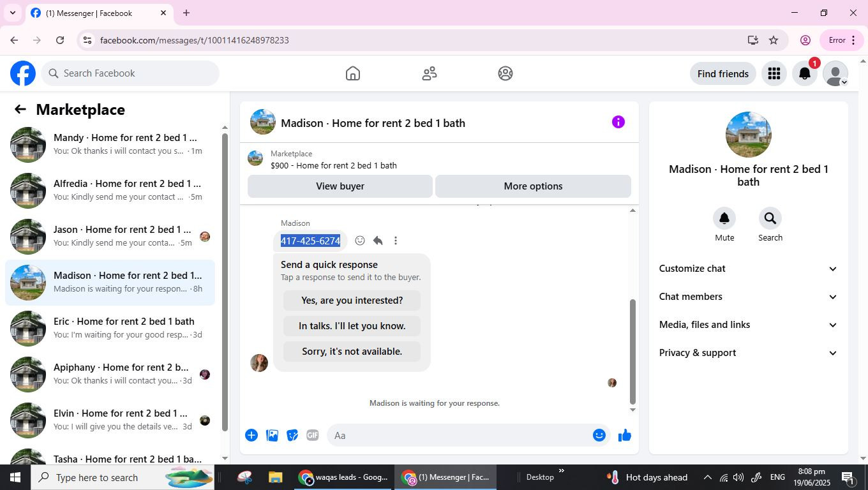Send a thumbs up like
Screen dimensions: 868x490
[625, 435]
